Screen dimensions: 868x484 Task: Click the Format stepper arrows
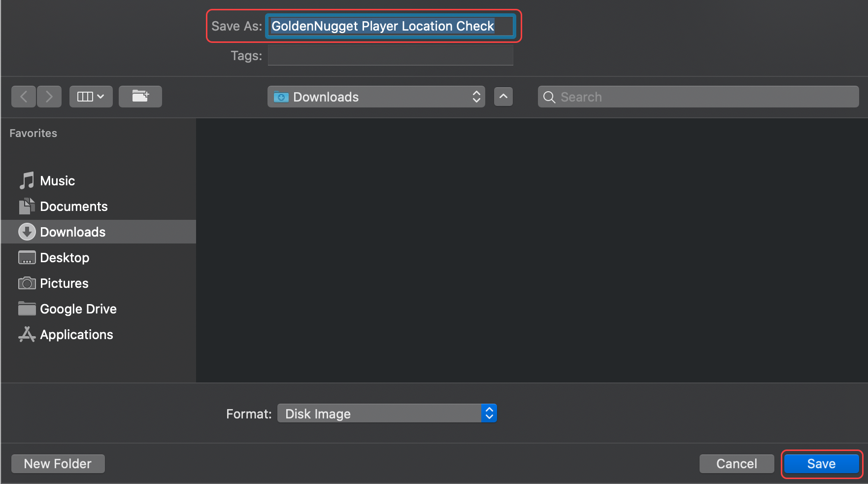pyautogui.click(x=489, y=414)
